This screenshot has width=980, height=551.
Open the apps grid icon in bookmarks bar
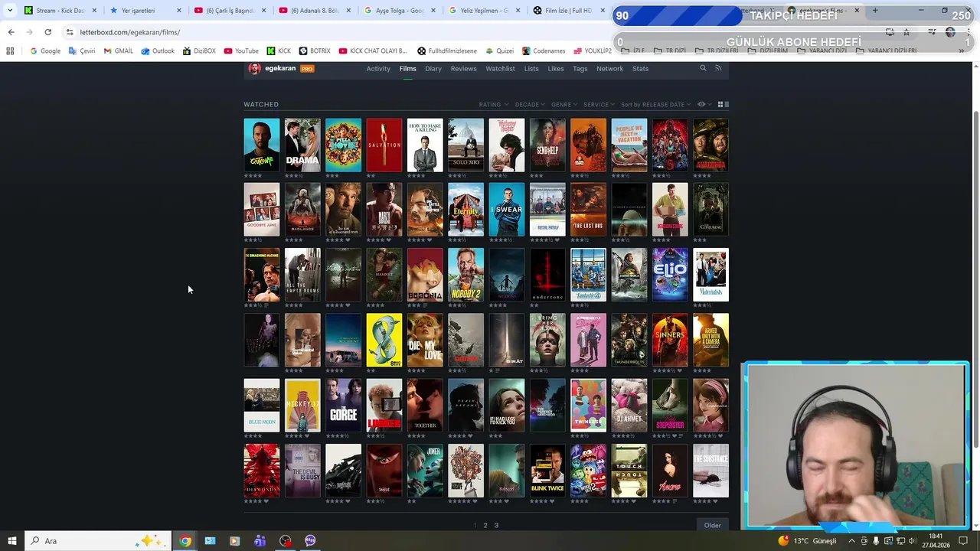click(x=10, y=51)
